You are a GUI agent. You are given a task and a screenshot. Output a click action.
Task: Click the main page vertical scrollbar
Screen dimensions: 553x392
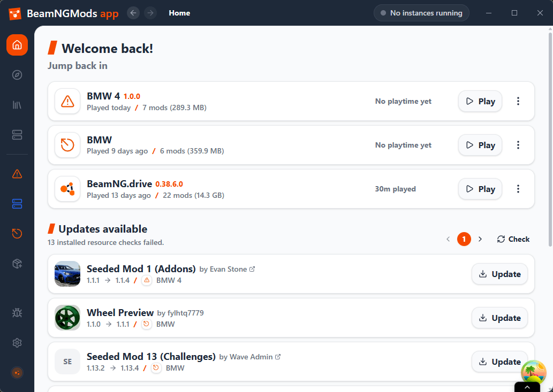coord(550,140)
